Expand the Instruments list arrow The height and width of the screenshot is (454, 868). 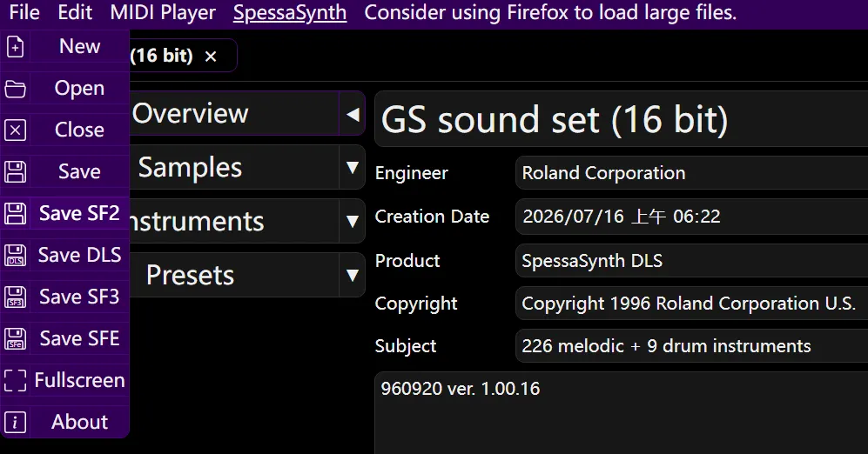pos(353,221)
